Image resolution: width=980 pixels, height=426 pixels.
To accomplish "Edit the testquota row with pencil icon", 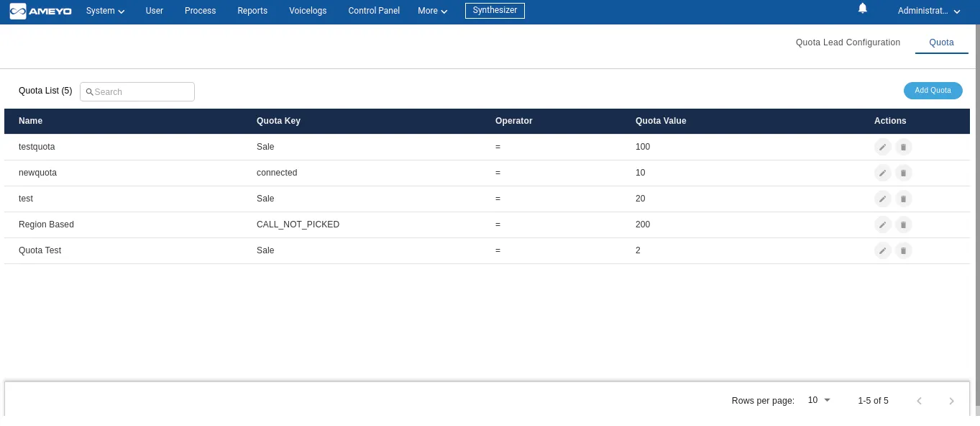I will 882,147.
